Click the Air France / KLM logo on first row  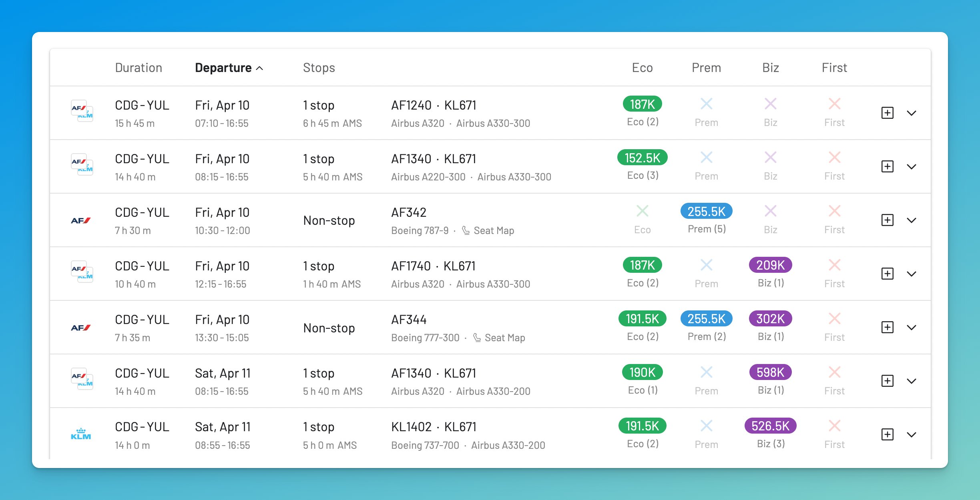[x=83, y=113]
